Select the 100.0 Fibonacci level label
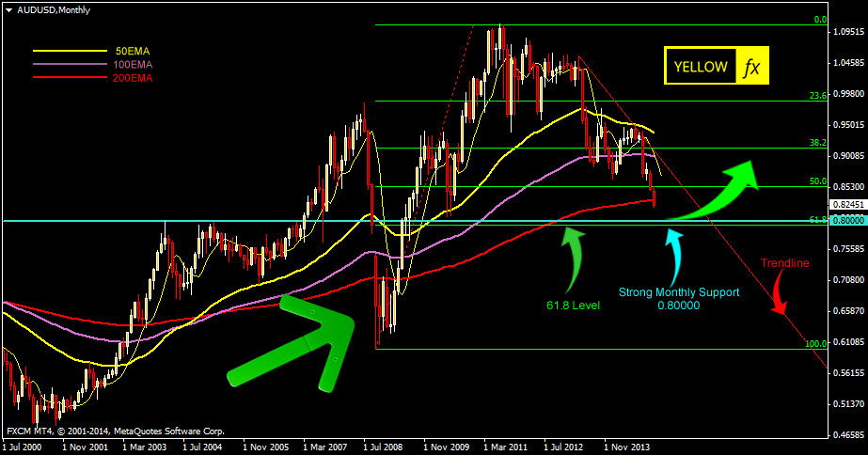This screenshot has height=455, width=868. pyautogui.click(x=815, y=344)
